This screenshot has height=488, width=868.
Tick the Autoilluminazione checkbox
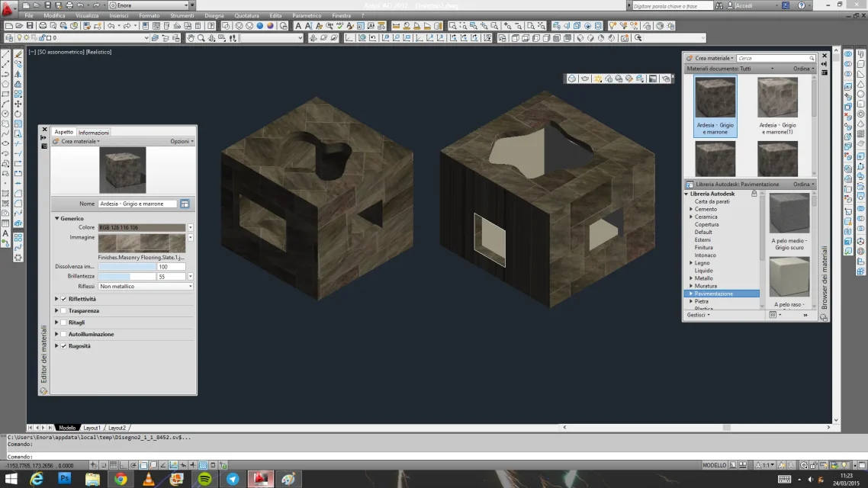pyautogui.click(x=63, y=335)
